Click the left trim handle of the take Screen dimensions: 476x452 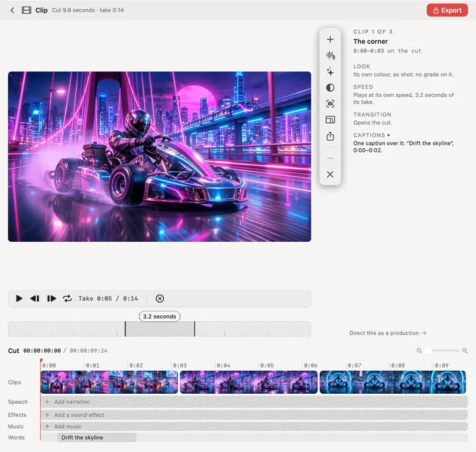(x=125, y=329)
